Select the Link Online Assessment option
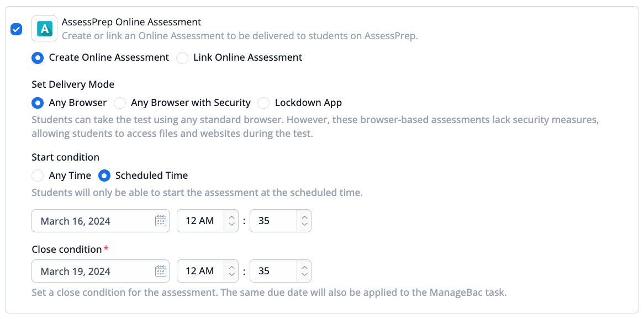Screen dimensions: 644x319 182,57
